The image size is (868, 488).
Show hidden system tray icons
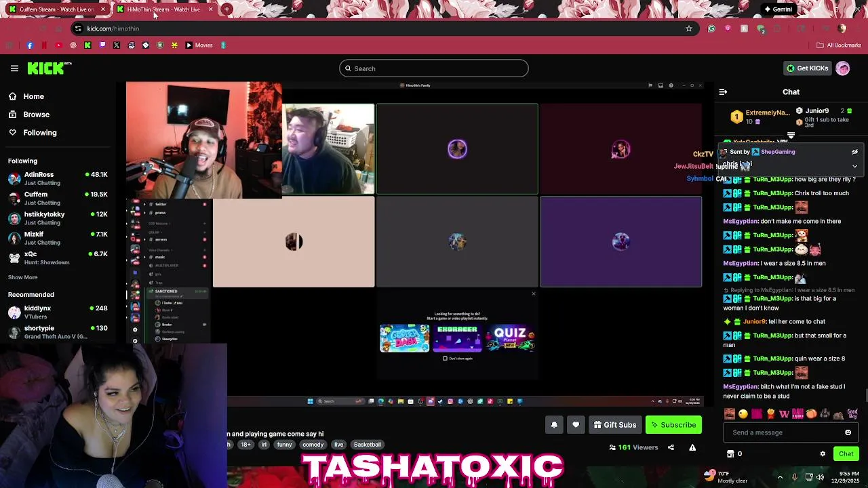point(780,476)
